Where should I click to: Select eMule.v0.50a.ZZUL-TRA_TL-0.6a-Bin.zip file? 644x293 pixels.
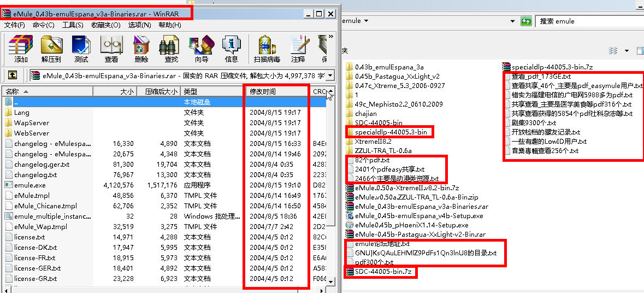coord(412,197)
